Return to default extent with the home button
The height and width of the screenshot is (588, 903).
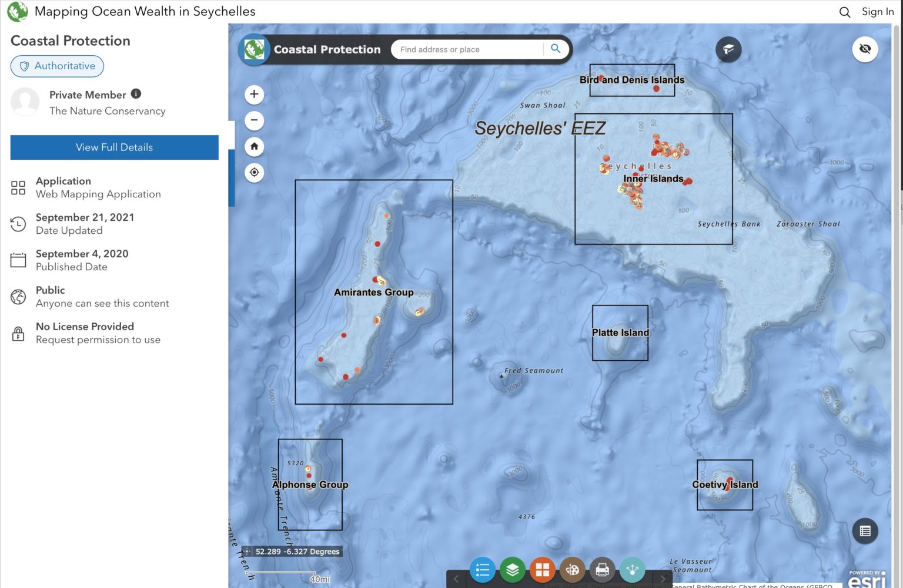coord(254,146)
